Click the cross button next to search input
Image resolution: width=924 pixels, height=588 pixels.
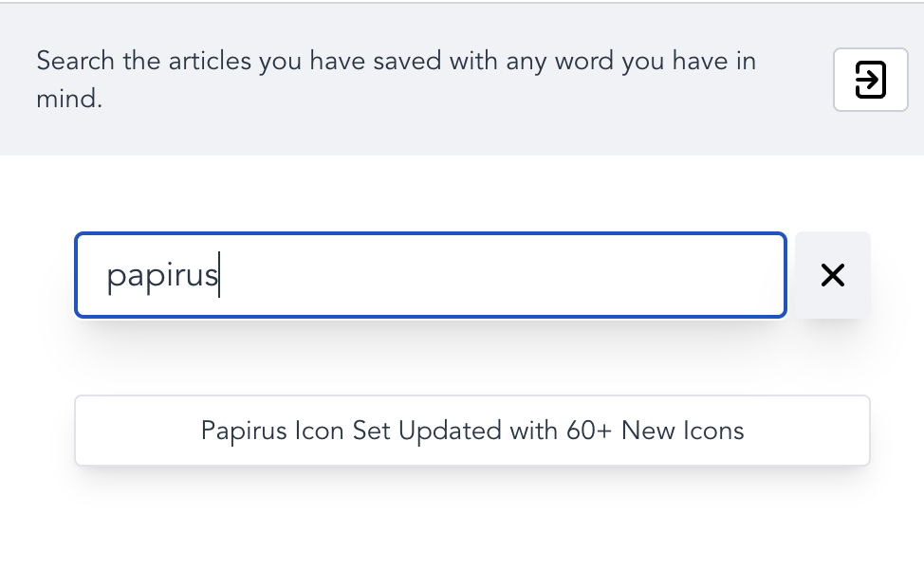(833, 275)
